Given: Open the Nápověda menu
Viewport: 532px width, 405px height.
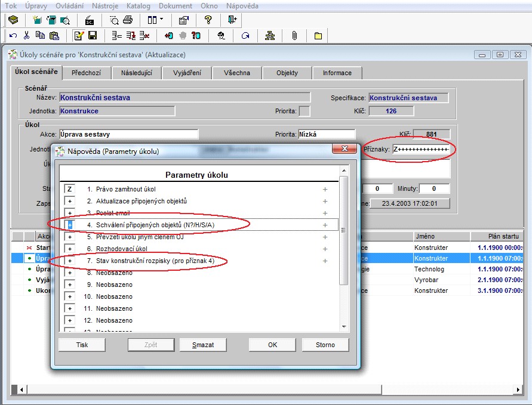Looking at the screenshot, I should [242, 6].
